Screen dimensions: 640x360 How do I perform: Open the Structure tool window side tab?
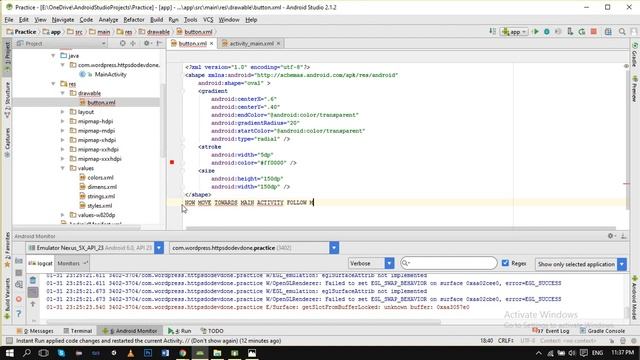coord(7,100)
